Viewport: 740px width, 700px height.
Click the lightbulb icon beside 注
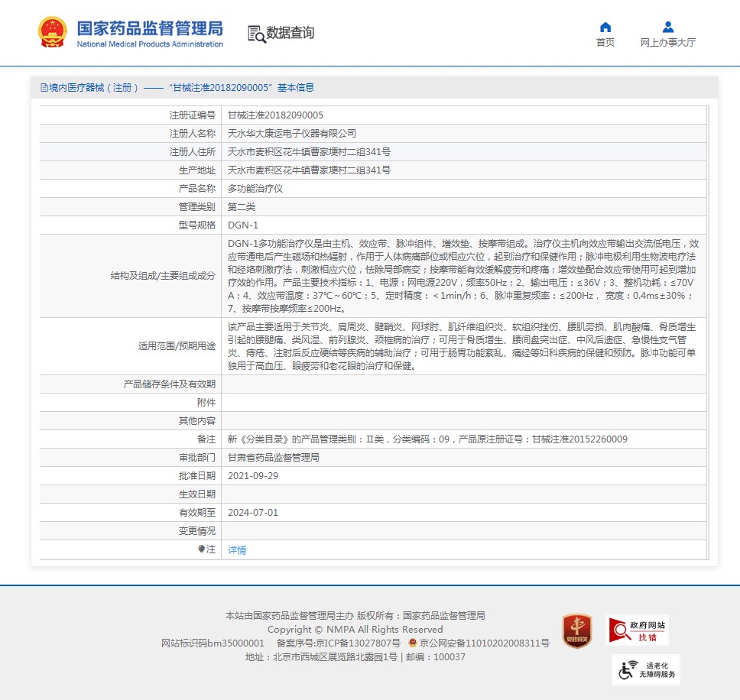click(x=202, y=549)
